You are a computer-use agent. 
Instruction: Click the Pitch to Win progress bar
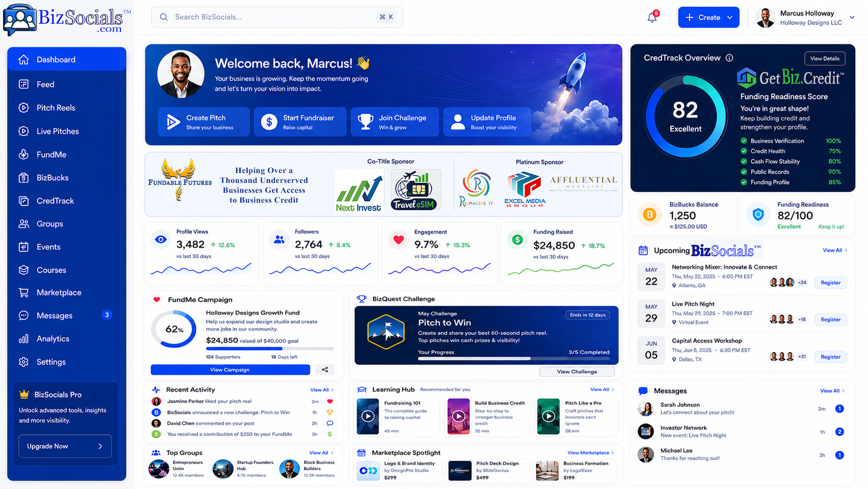tap(514, 359)
